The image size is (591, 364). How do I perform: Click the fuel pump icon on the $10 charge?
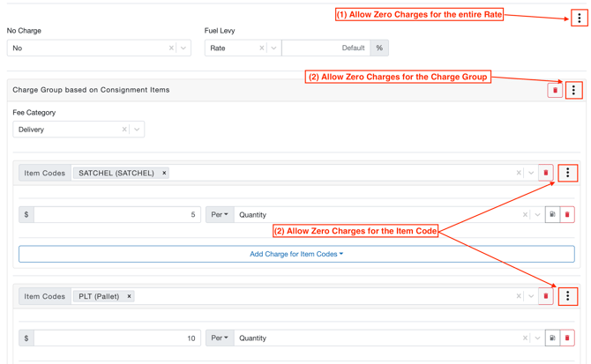[x=552, y=338]
